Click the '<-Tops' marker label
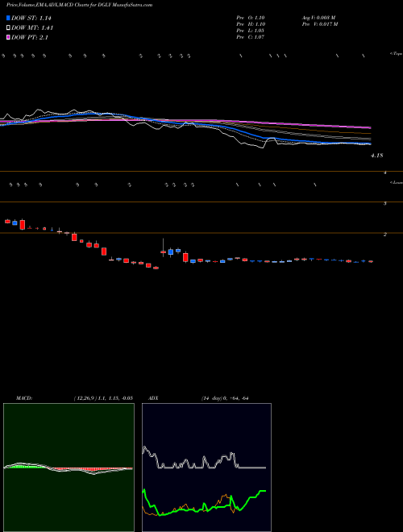 click(x=396, y=54)
